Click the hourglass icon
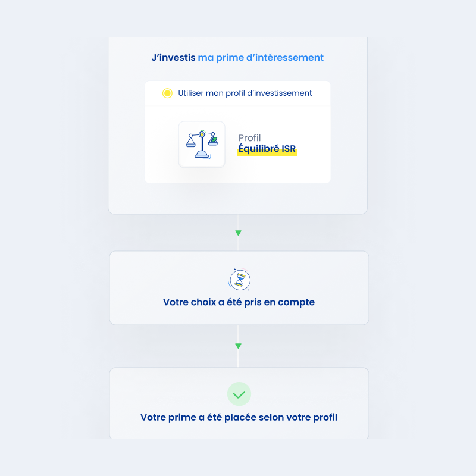 coord(239,279)
